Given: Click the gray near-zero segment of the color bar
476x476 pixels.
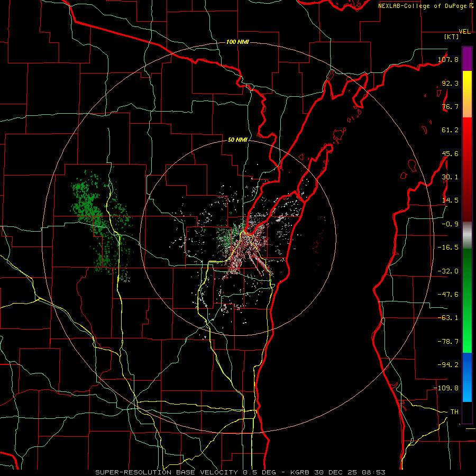Looking at the screenshot, I should point(467,235).
